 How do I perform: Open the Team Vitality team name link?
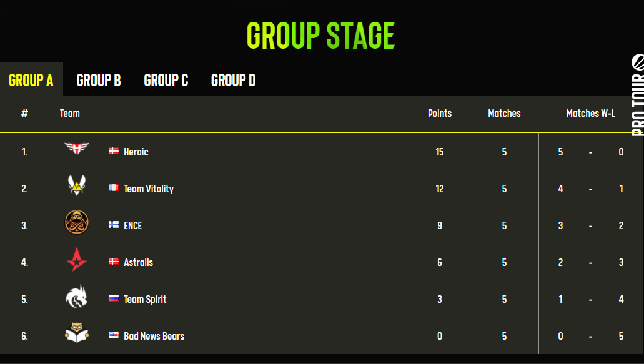point(149,189)
